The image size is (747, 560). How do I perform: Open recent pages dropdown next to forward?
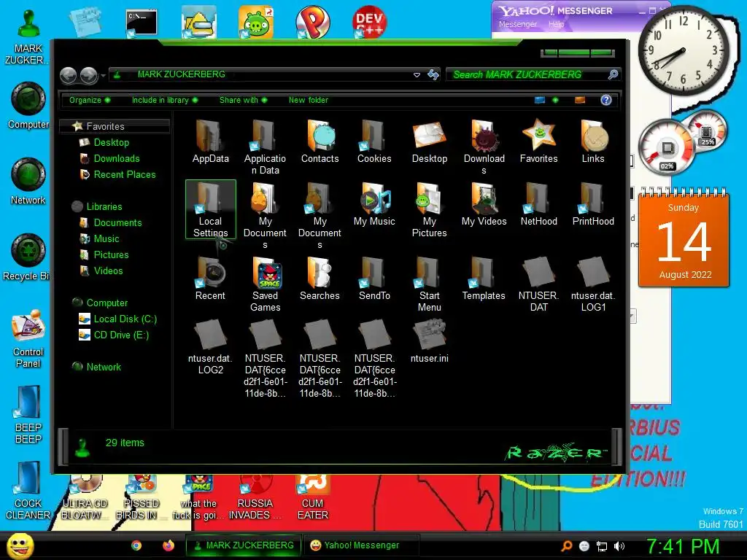click(103, 76)
